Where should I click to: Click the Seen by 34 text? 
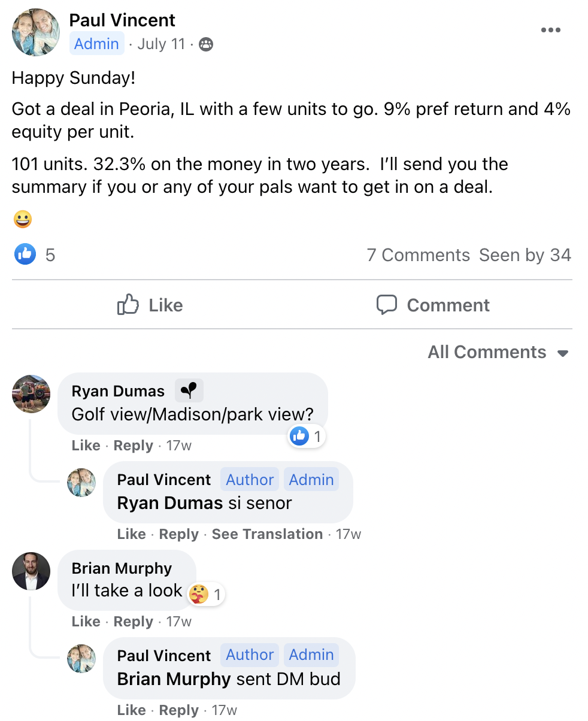(525, 255)
